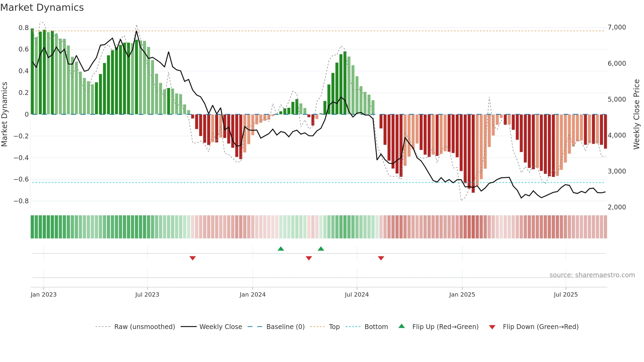The image size is (644, 362).
Task: Click the 6,000 price axis label
Action: click(617, 63)
